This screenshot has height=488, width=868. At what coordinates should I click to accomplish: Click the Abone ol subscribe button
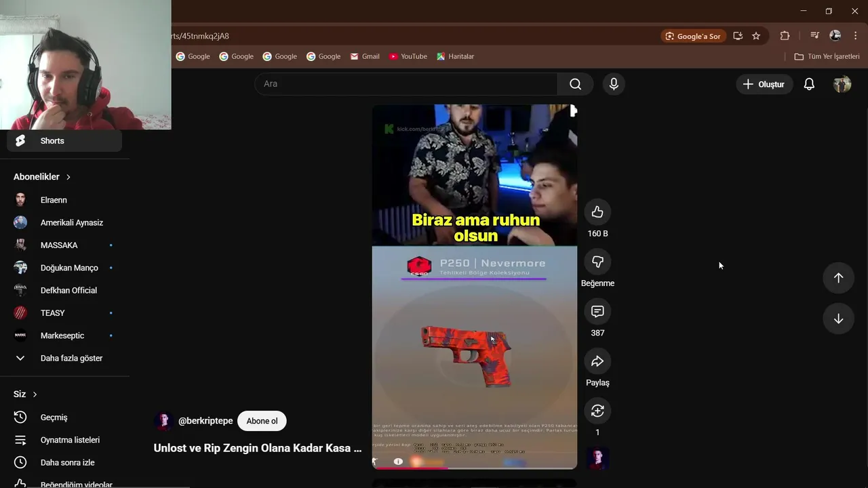262,421
